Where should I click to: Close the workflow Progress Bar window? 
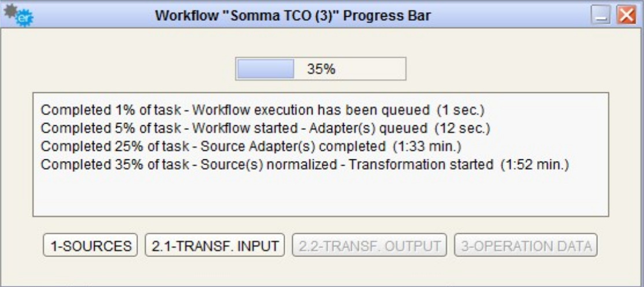click(626, 16)
